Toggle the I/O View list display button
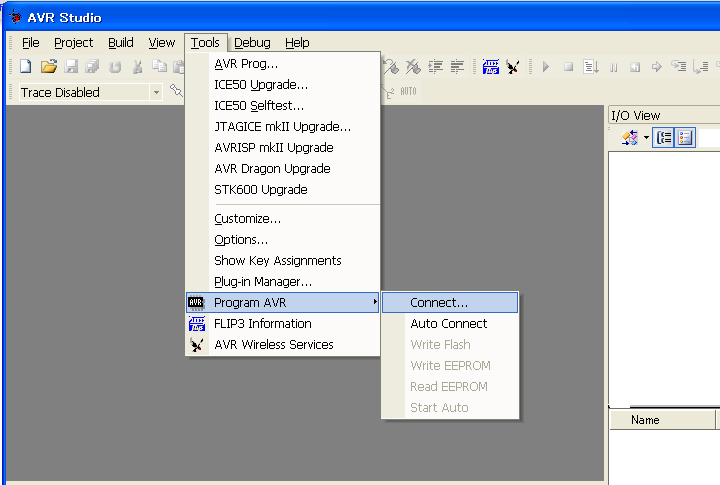 (685, 137)
